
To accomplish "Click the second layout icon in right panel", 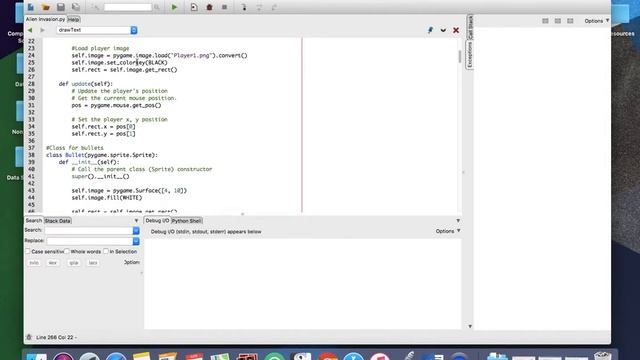I will [558, 21].
